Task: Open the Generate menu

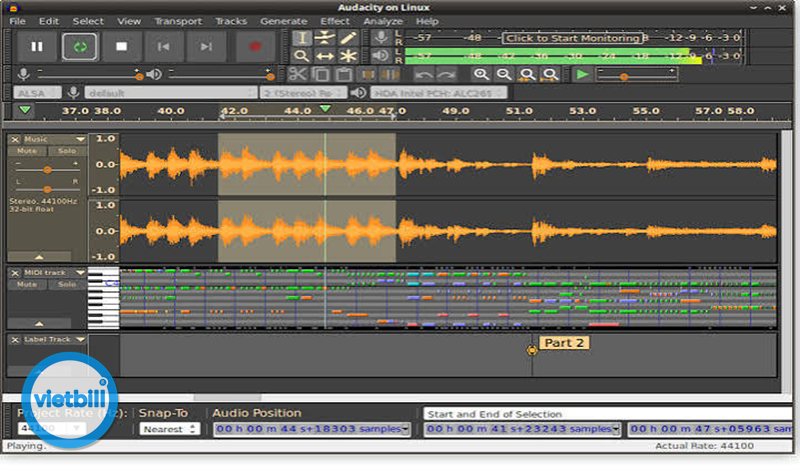Action: click(284, 21)
